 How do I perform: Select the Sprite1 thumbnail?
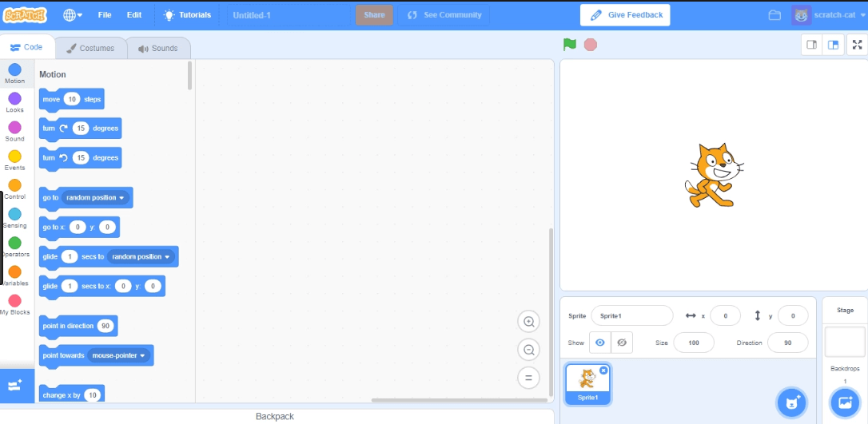tap(588, 385)
